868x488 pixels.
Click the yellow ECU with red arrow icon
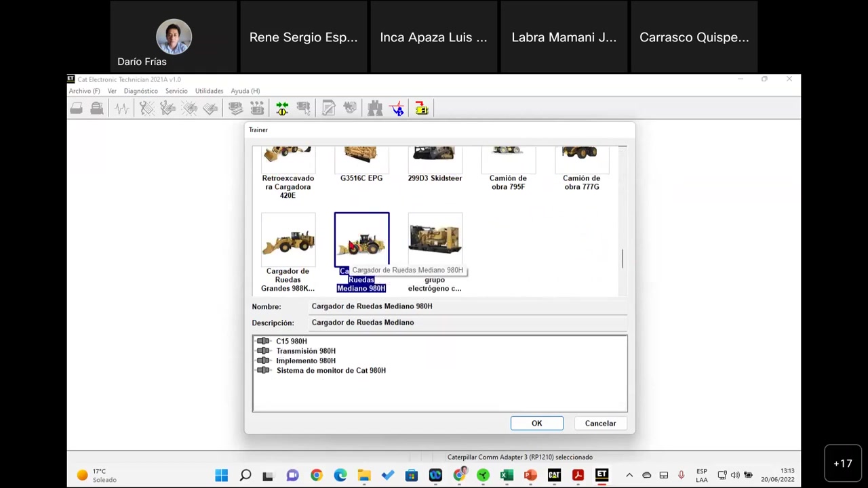pyautogui.click(x=422, y=108)
